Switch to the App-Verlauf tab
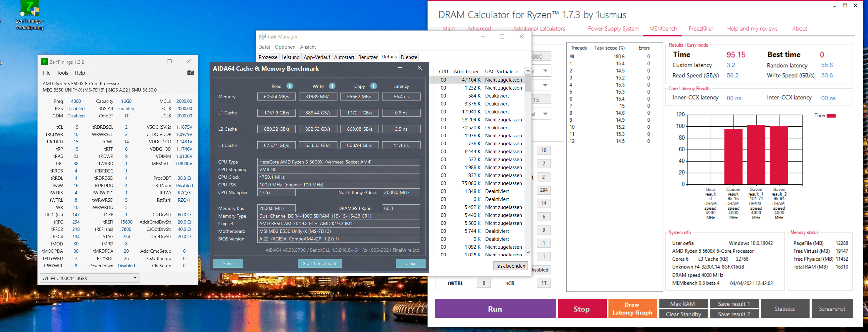 316,57
